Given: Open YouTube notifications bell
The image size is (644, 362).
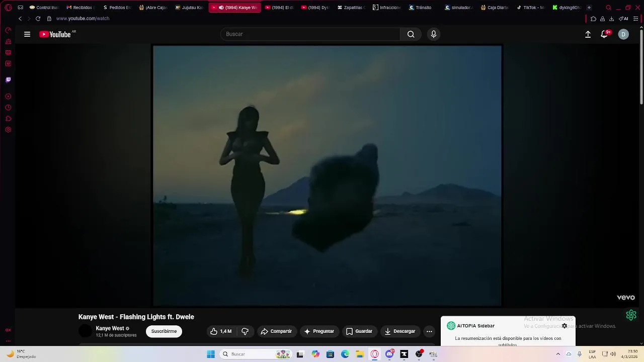Looking at the screenshot, I should (x=604, y=34).
